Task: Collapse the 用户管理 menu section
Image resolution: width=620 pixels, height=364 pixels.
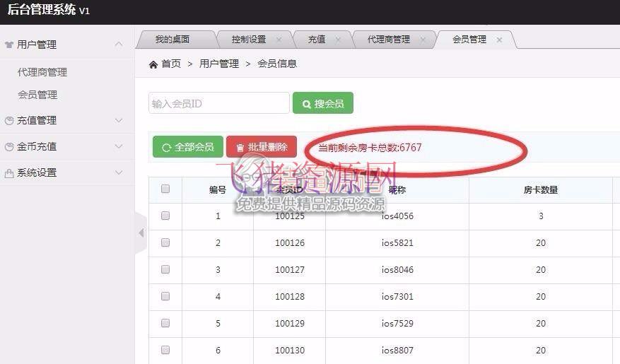Action: click(119, 45)
